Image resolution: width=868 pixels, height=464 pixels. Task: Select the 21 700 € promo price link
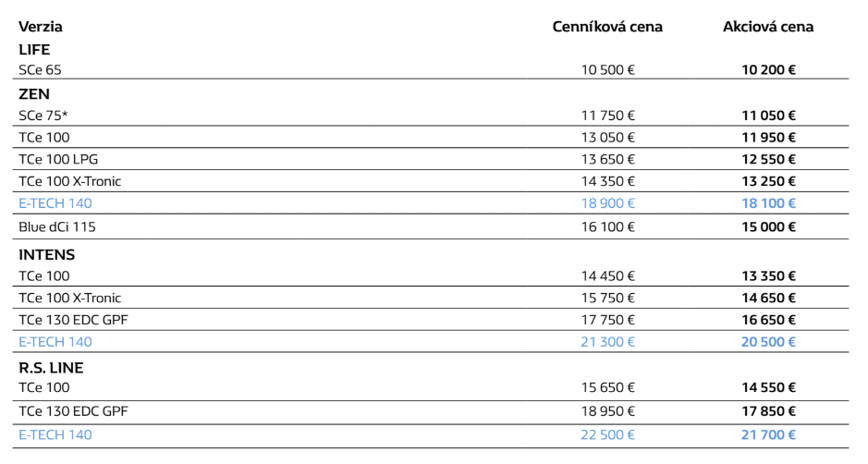pos(768,434)
